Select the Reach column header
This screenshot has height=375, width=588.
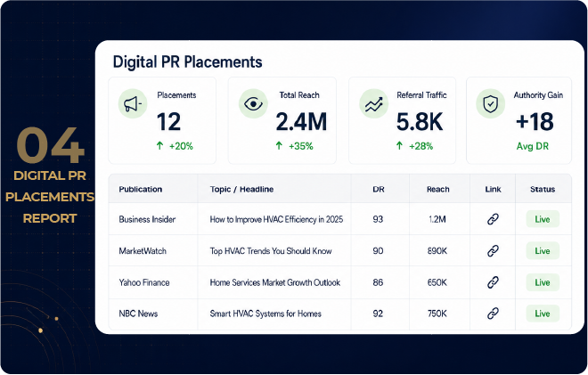(437, 189)
